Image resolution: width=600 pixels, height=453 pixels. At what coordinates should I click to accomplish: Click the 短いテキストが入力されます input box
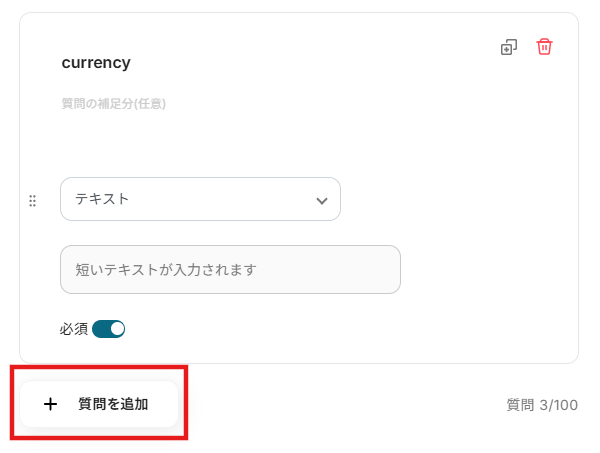point(230,270)
